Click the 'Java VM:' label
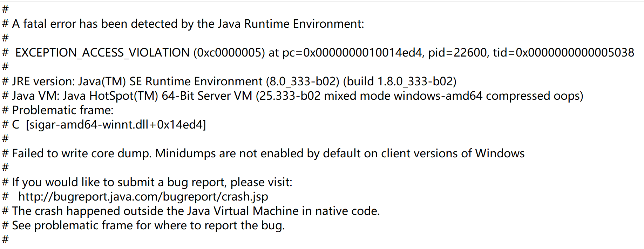 36,96
